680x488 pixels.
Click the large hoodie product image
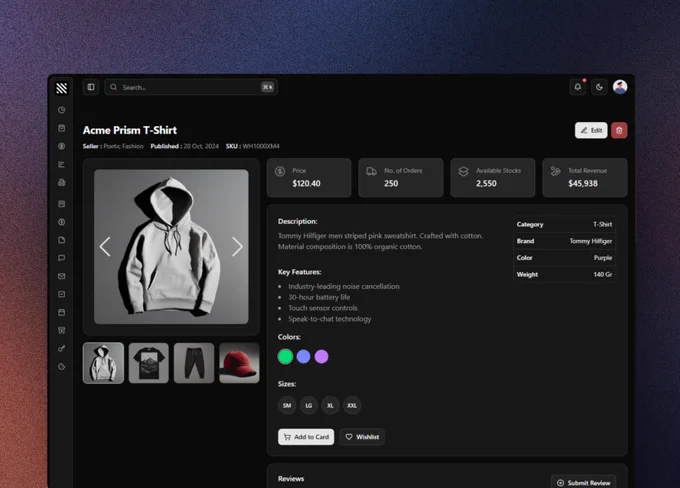pos(171,247)
